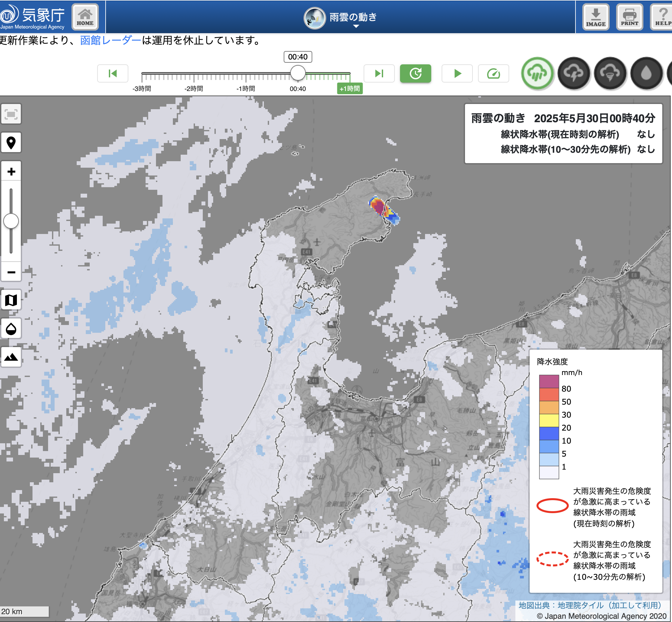Open the HELP icon
Screen dimensions: 672x622
(662, 17)
